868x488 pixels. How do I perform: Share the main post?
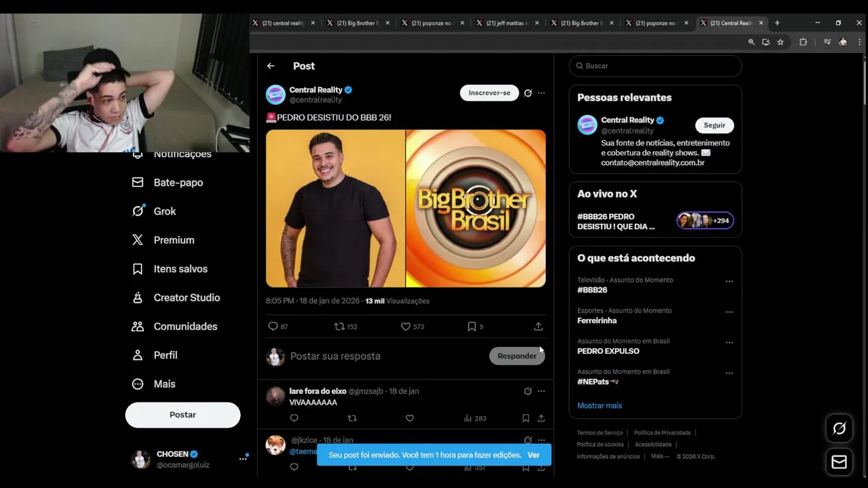point(538,327)
